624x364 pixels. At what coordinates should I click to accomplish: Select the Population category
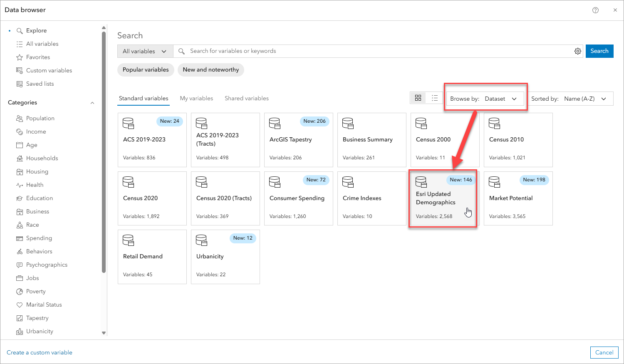[40, 118]
